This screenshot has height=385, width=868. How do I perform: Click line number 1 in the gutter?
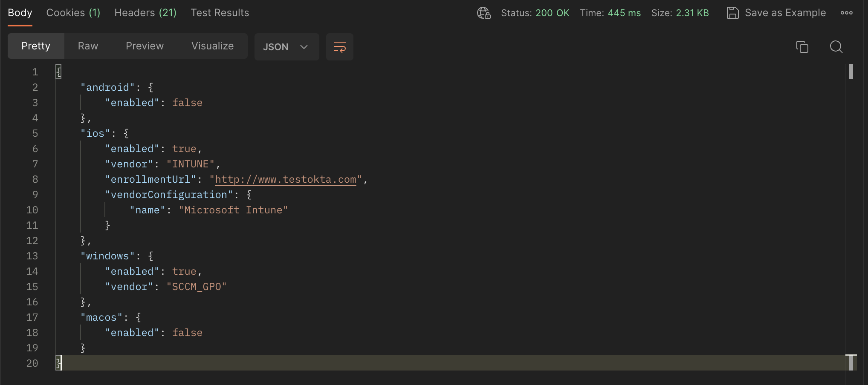click(35, 72)
